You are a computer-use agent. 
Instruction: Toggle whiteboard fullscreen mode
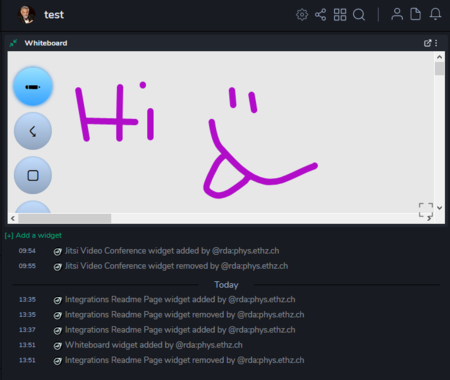[426, 210]
